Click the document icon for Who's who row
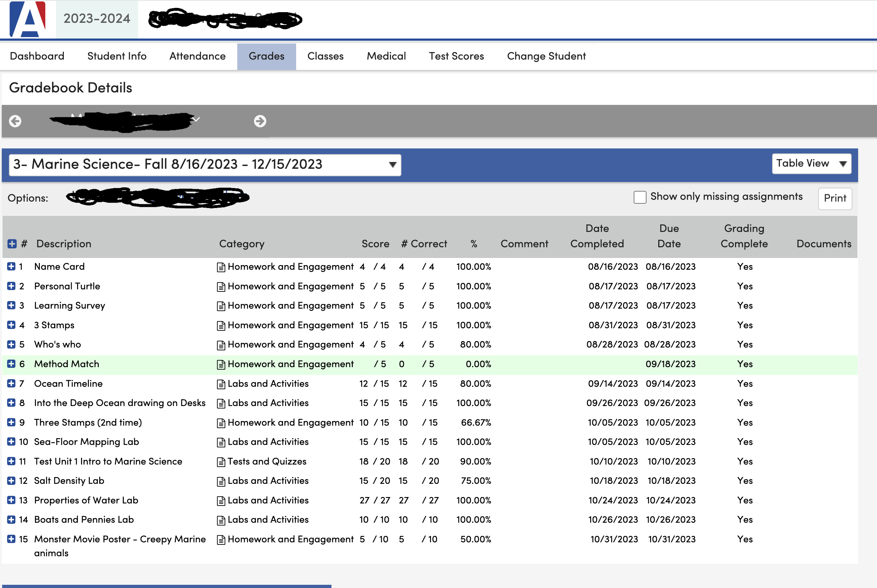 tap(221, 345)
